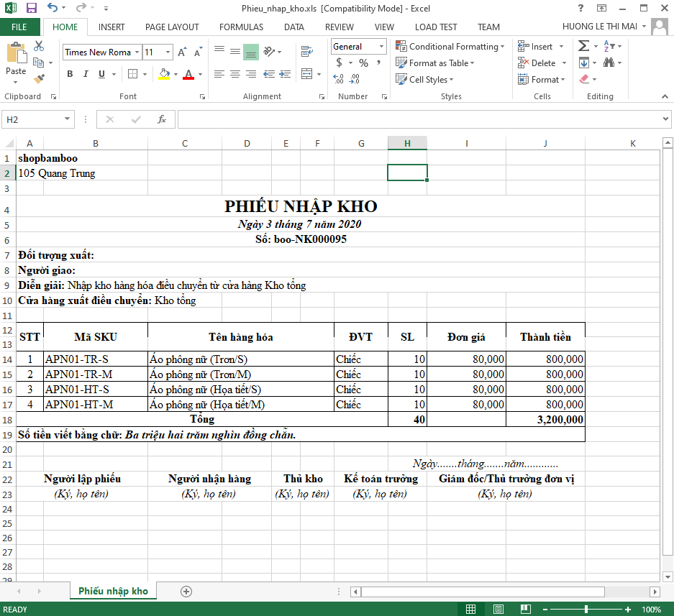Click the Orientation text-angle icon

point(270,52)
